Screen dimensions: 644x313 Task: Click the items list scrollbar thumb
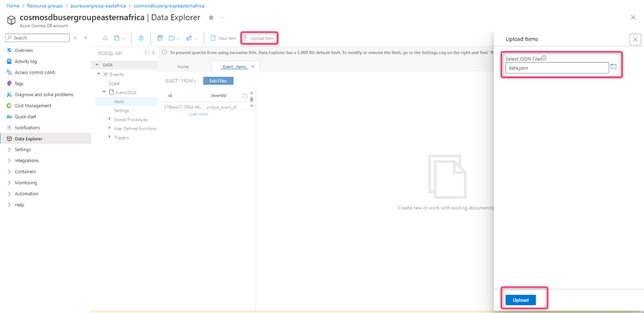click(x=252, y=99)
